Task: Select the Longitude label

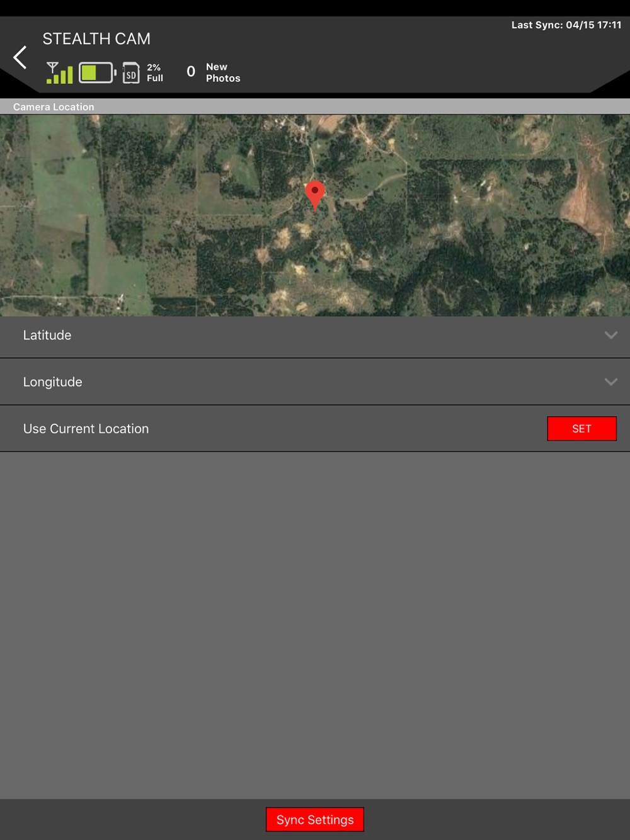Action: click(53, 382)
